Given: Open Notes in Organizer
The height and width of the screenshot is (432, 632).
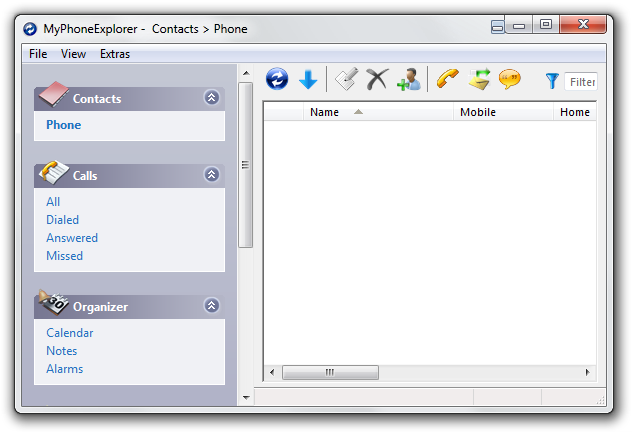Looking at the screenshot, I should pyautogui.click(x=62, y=351).
